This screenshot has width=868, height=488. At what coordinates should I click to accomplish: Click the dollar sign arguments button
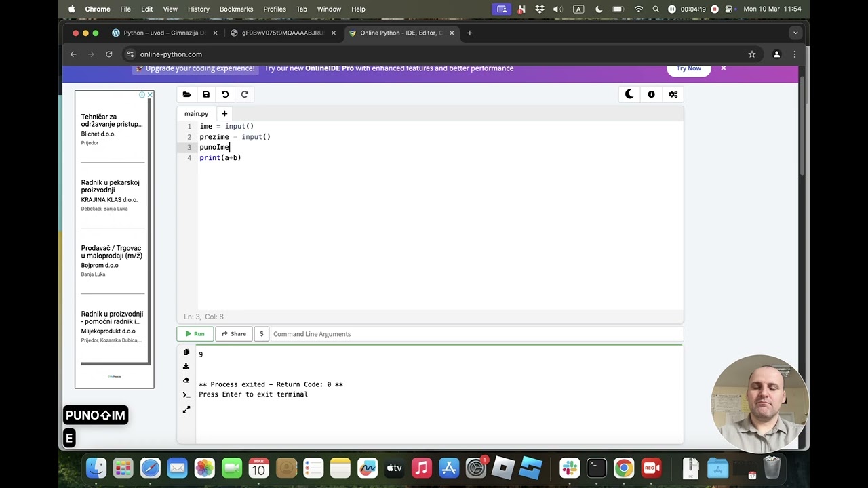pyautogui.click(x=261, y=333)
